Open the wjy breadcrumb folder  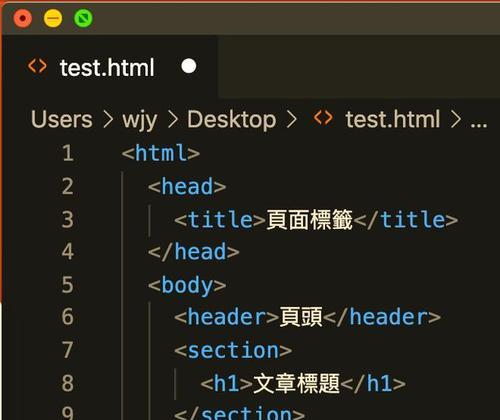tap(140, 120)
